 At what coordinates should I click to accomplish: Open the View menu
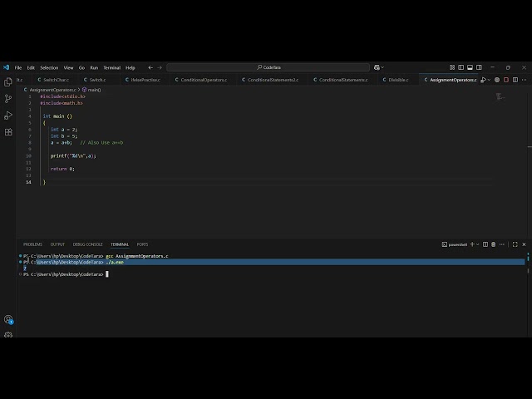(68, 67)
